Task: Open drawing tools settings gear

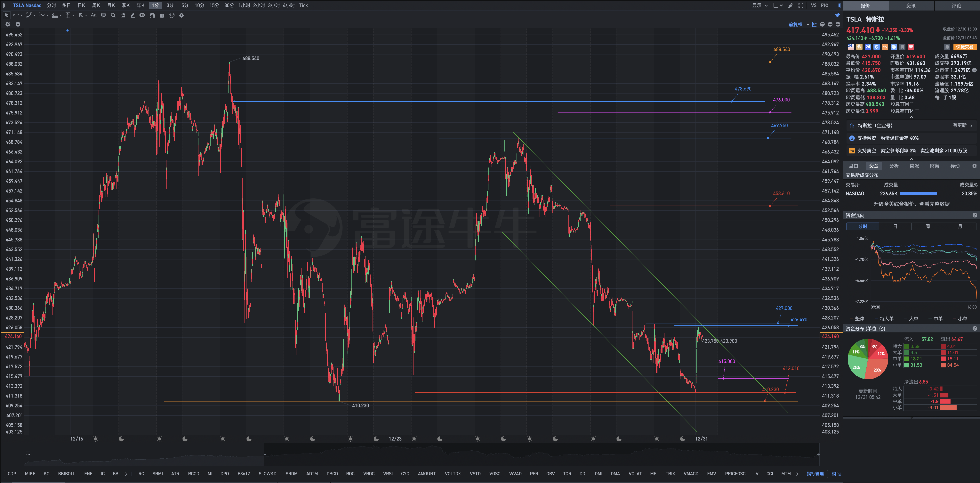Action: click(181, 15)
